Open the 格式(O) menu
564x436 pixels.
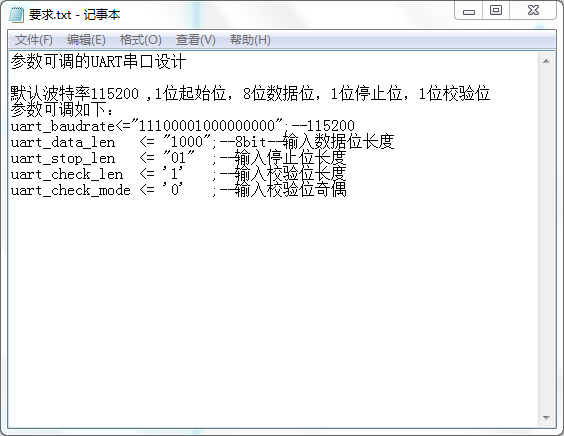pos(140,40)
